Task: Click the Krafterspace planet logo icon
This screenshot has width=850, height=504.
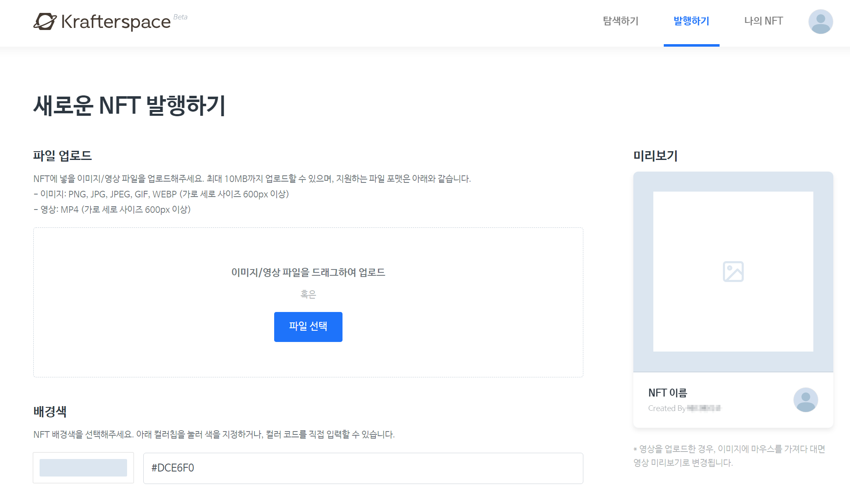Action: (45, 21)
